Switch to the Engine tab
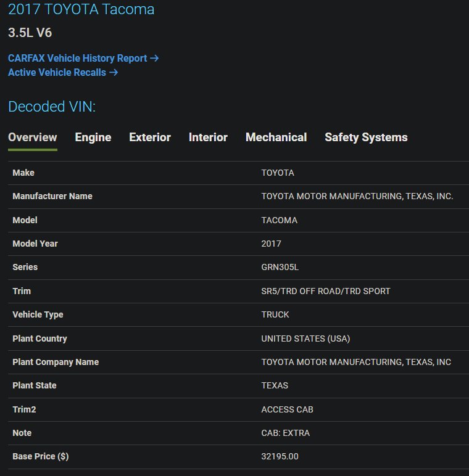This screenshot has height=476, width=469. coord(93,137)
